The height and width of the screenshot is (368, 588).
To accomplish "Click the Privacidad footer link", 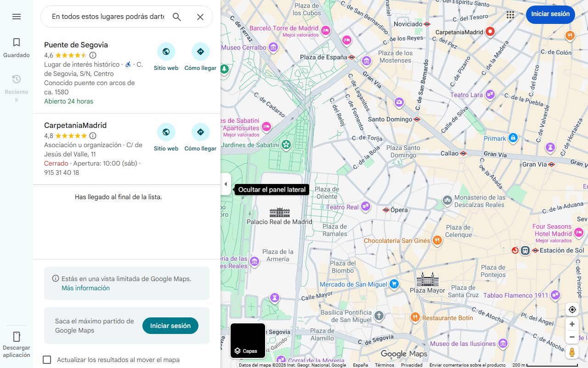I will pos(412,364).
